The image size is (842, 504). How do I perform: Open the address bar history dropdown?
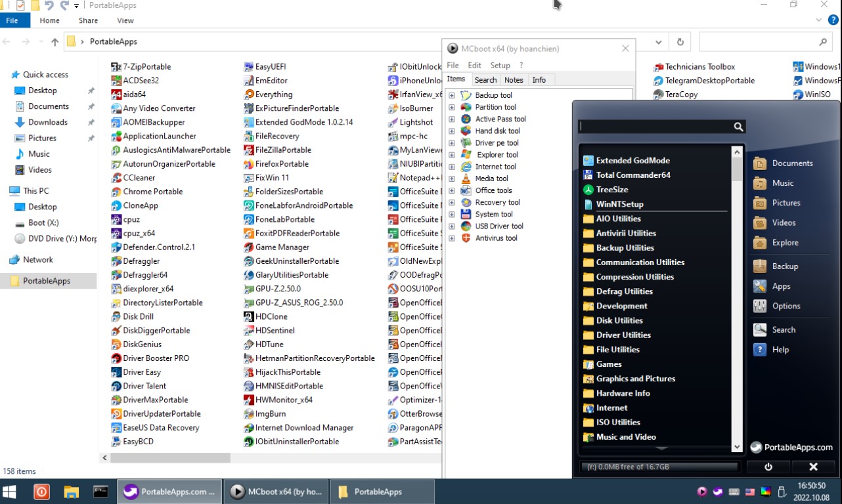point(659,42)
